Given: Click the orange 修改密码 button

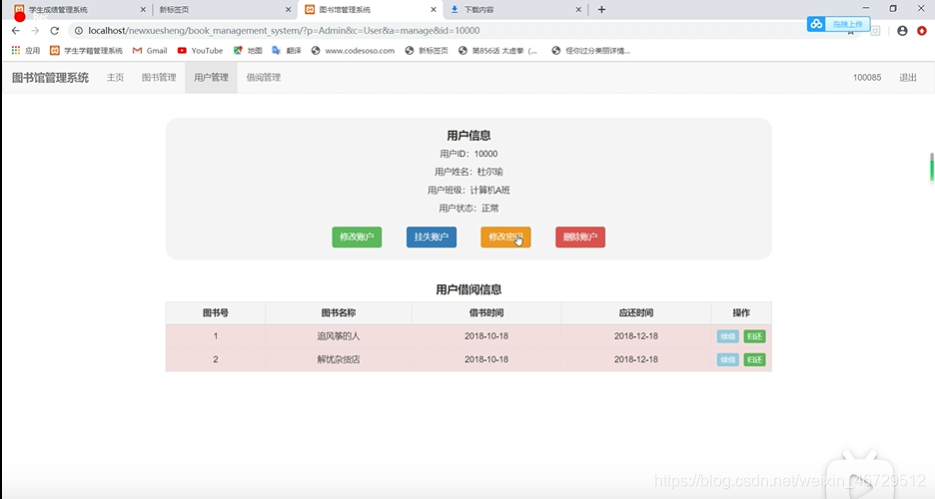Looking at the screenshot, I should coord(506,237).
